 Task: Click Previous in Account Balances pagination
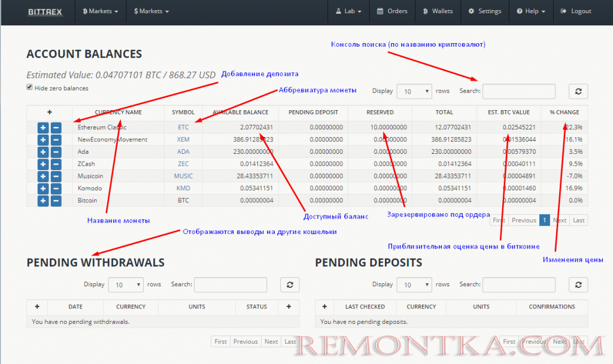pos(523,220)
